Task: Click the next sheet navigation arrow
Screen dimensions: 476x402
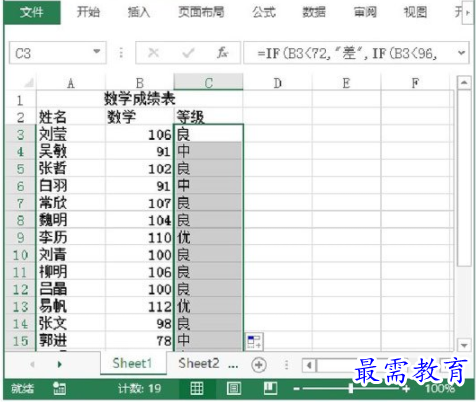Action: pos(59,364)
